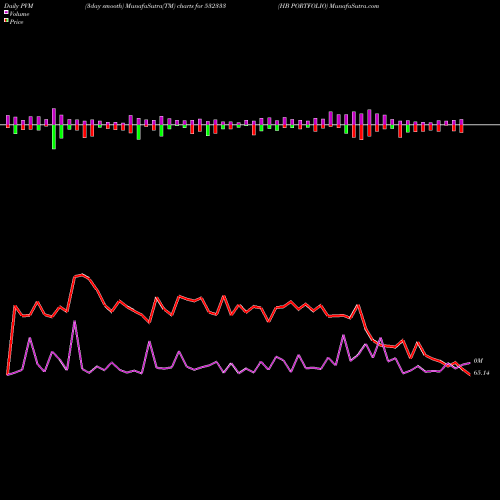Click the '(3day smooth) MunafaSutra(TM) charts for 532333' heading
This screenshot has height=500, width=500.
(x=155, y=6)
